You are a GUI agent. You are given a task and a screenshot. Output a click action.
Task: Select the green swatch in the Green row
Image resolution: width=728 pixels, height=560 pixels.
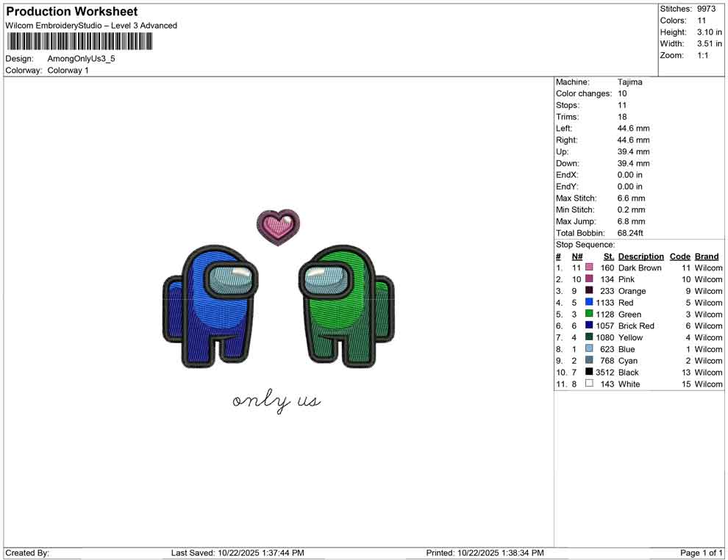point(589,314)
